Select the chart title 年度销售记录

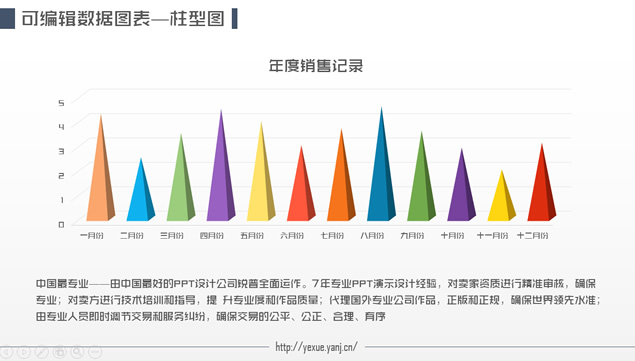(316, 66)
